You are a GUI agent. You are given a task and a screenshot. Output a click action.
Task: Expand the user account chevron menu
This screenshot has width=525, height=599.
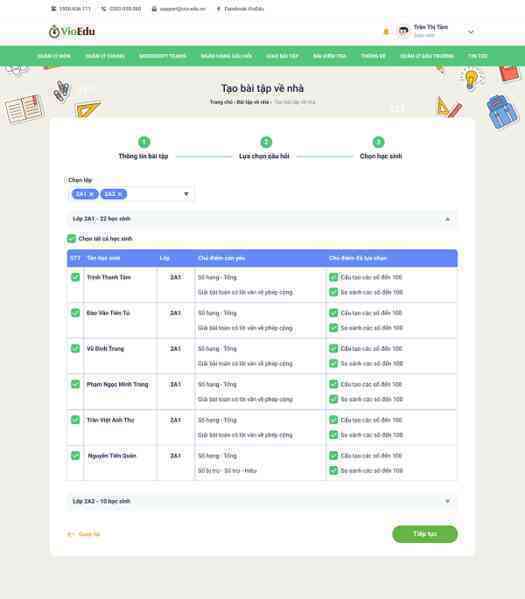(x=471, y=32)
